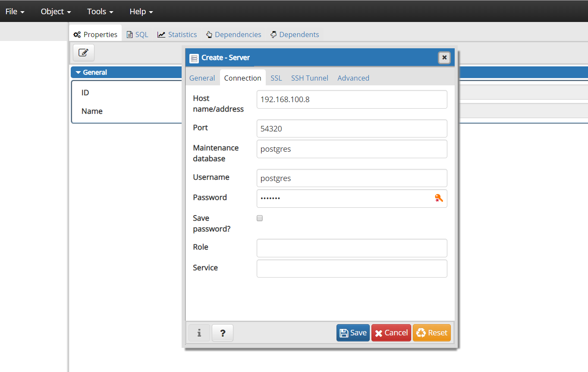Click inside the Role input field
Image resolution: width=588 pixels, height=372 pixels.
coord(352,248)
